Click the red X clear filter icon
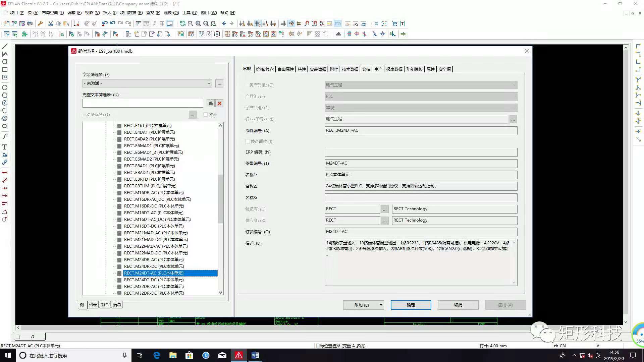The image size is (644, 362). tap(219, 103)
